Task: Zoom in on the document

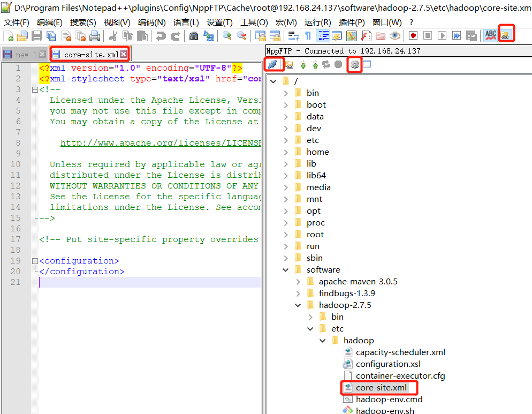Action: 227,35
